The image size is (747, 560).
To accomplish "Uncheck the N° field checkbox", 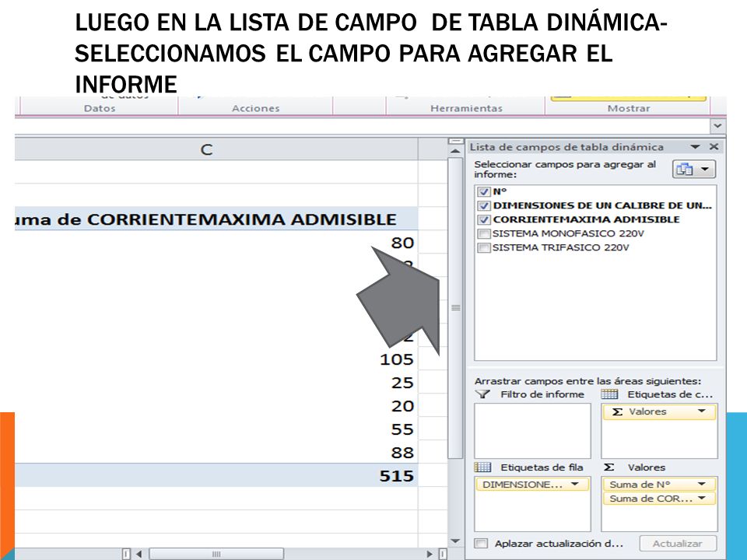I will tap(483, 192).
